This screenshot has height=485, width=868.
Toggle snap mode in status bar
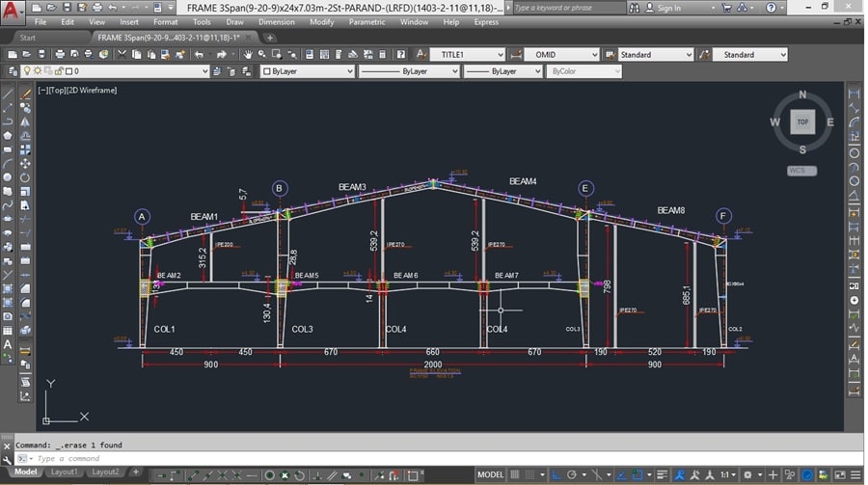point(529,474)
